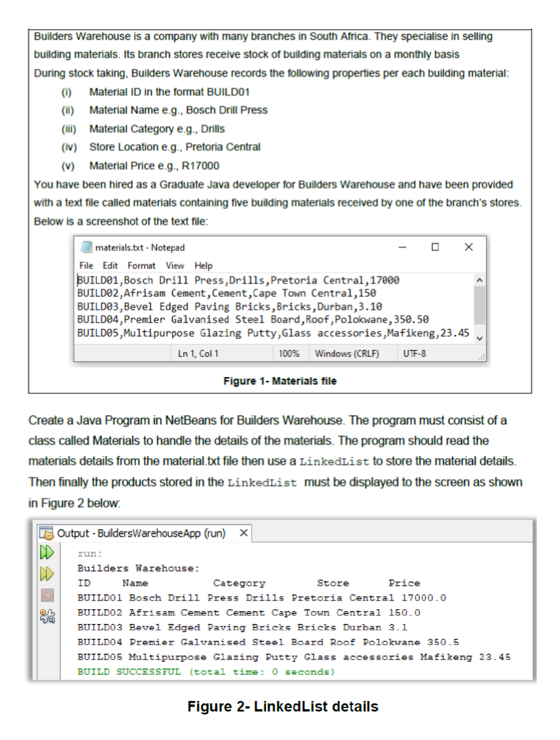Open the output Settings wrench icon

tap(47, 616)
